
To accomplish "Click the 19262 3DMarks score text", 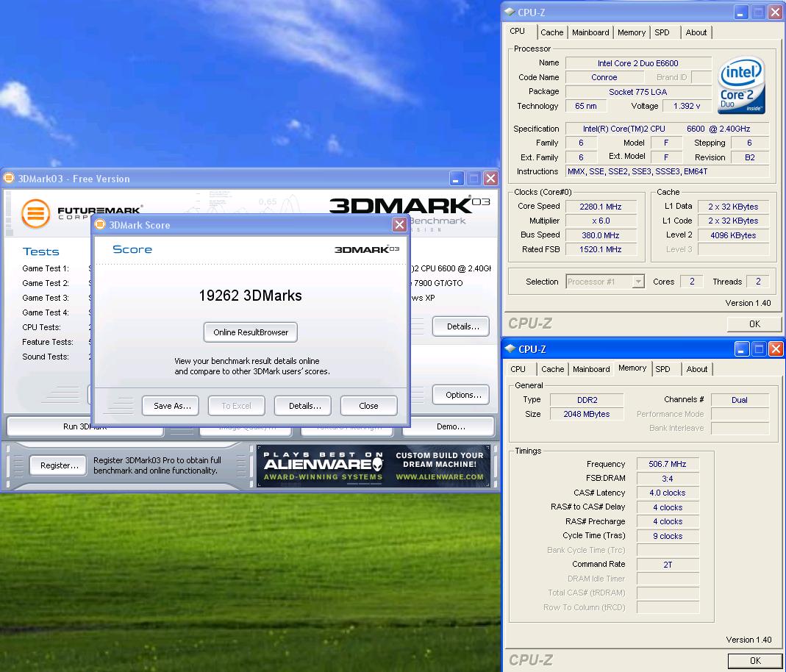I will tap(250, 296).
